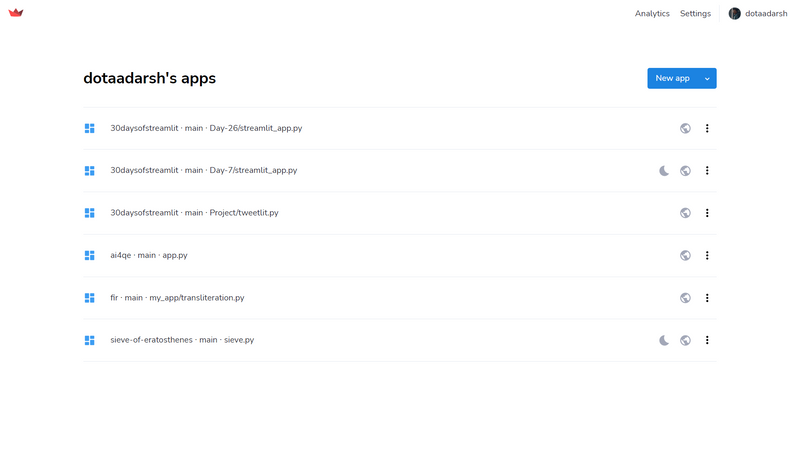Open three-dot menu for sieve-of-eratosthenes app
800x450 pixels.
[707, 340]
